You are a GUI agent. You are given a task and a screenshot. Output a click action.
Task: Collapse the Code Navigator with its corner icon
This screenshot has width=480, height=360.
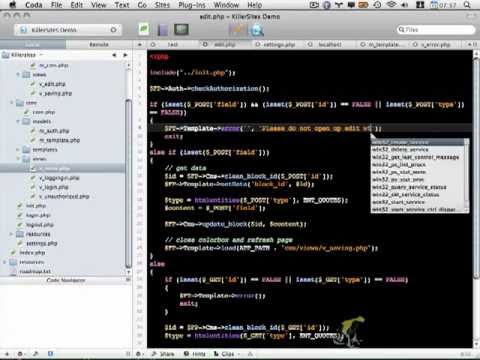coord(128,280)
